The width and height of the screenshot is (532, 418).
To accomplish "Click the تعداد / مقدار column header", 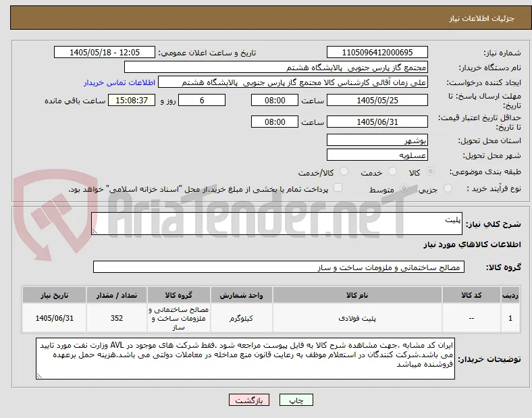I will click(x=117, y=295).
